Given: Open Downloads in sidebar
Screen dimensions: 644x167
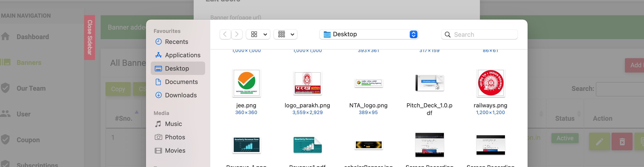Looking at the screenshot, I should pyautogui.click(x=178, y=95).
